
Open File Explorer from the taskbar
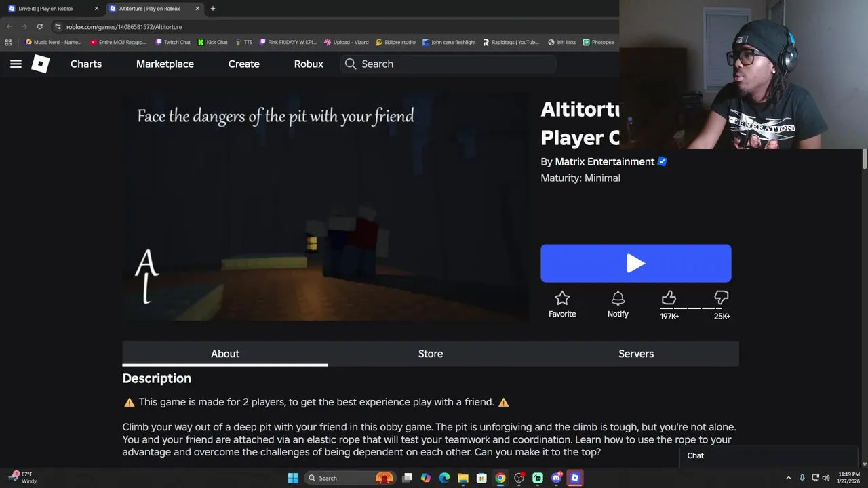(463, 478)
